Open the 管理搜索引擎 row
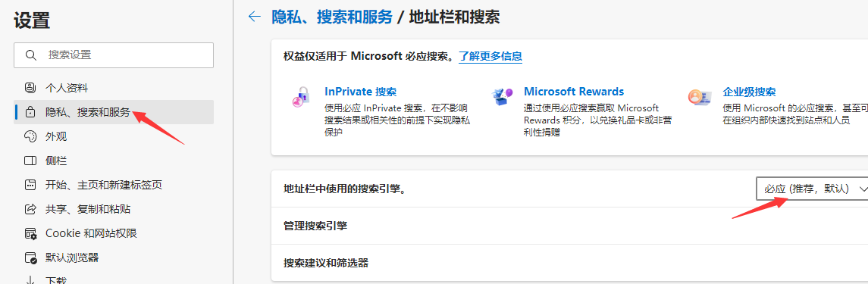The height and width of the screenshot is (284, 868). [x=569, y=226]
